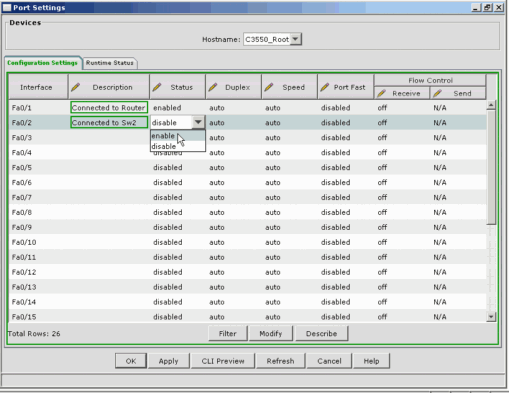Image resolution: width=509 pixels, height=393 pixels.
Task: Click 'enabled' status of Fa0/1
Action: pyautogui.click(x=167, y=108)
